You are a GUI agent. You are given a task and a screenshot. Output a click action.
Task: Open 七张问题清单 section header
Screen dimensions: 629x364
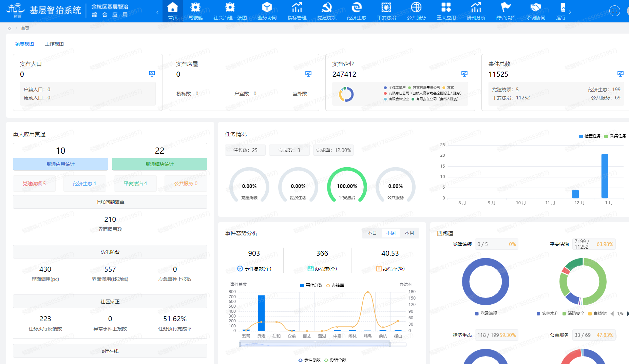coord(110,202)
